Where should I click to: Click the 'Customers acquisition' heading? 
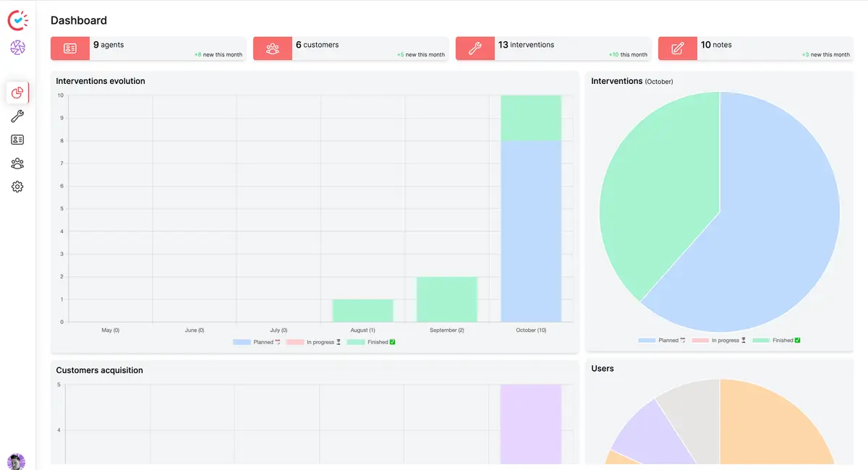pos(99,370)
